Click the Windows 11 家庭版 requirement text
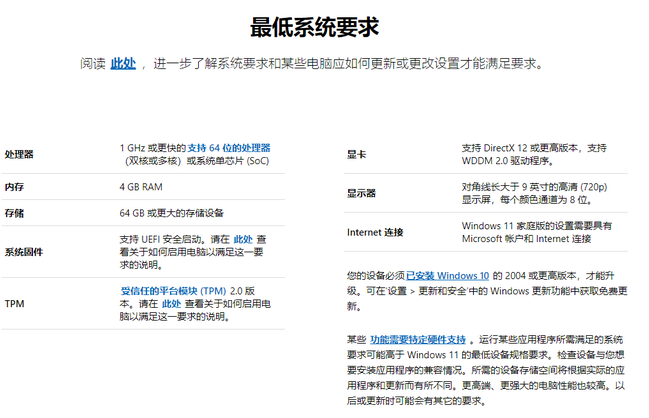 coord(537,232)
